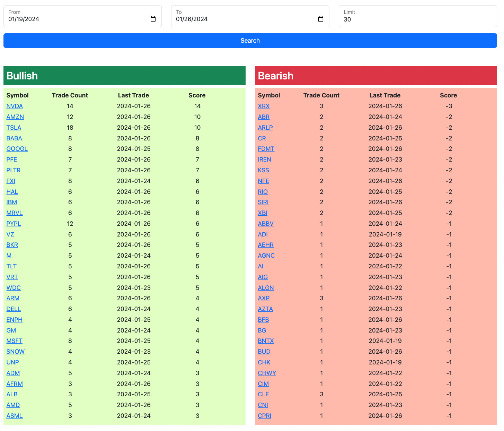Open the WDC symbol link
This screenshot has height=431, width=504.
(14, 288)
